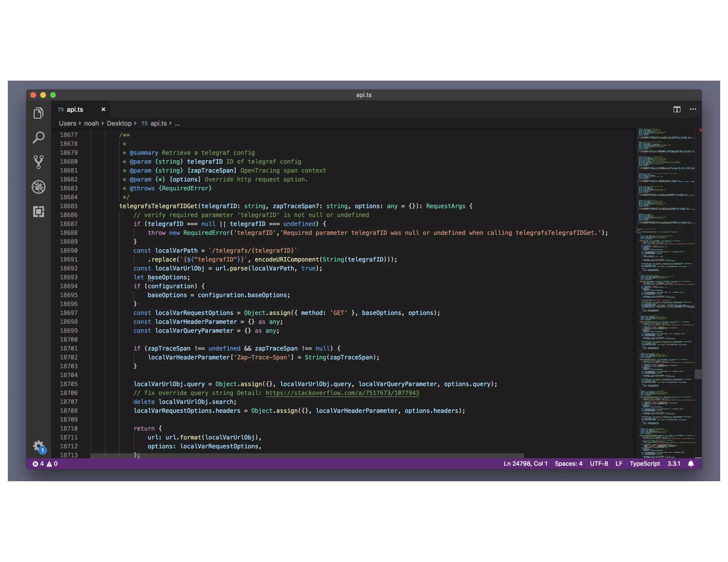
Task: Change language mode from TypeScript
Action: click(x=644, y=464)
